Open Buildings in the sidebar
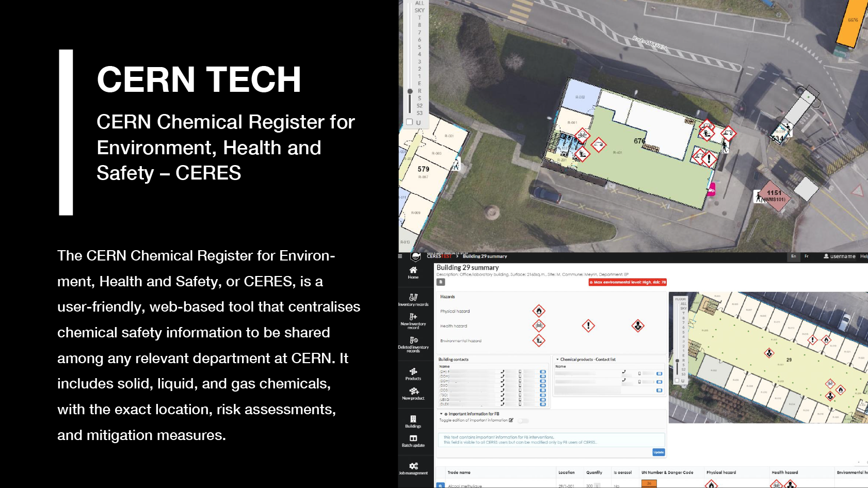Viewport: 868px width, 488px height. pos(413,421)
